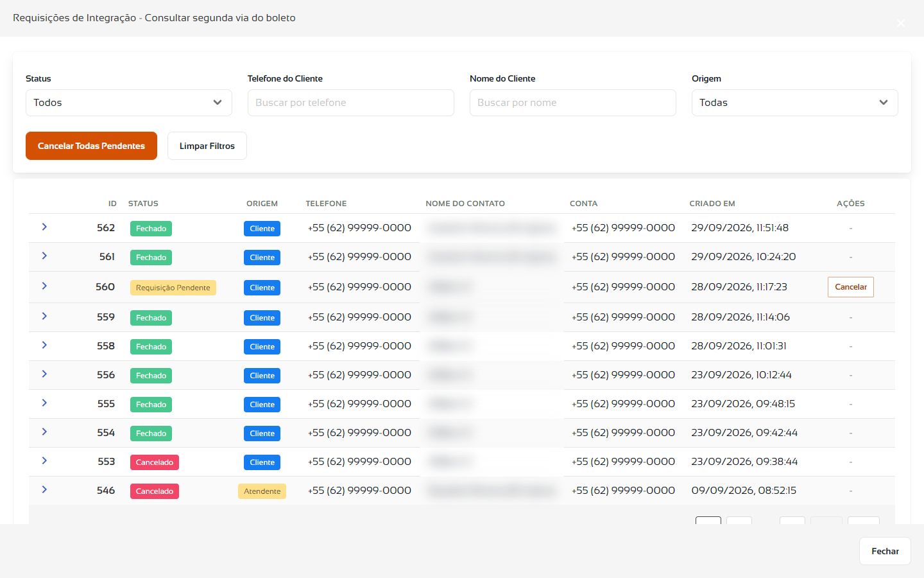The height and width of the screenshot is (578, 924).
Task: Close the modal with X icon
Action: coord(901,23)
